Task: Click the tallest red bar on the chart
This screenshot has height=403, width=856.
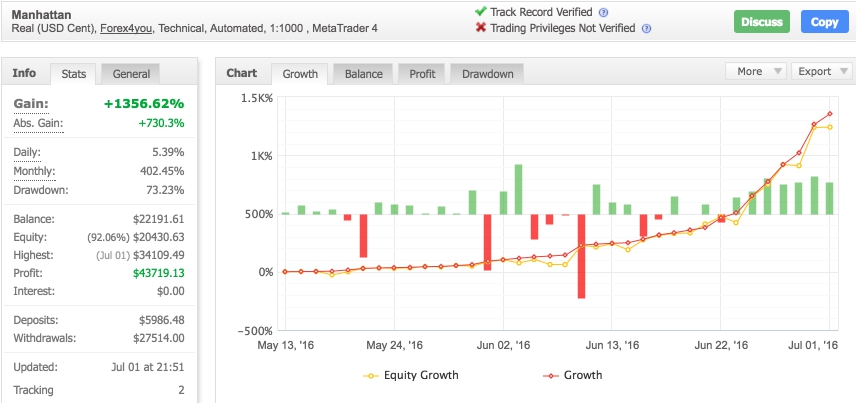Action: click(x=581, y=256)
